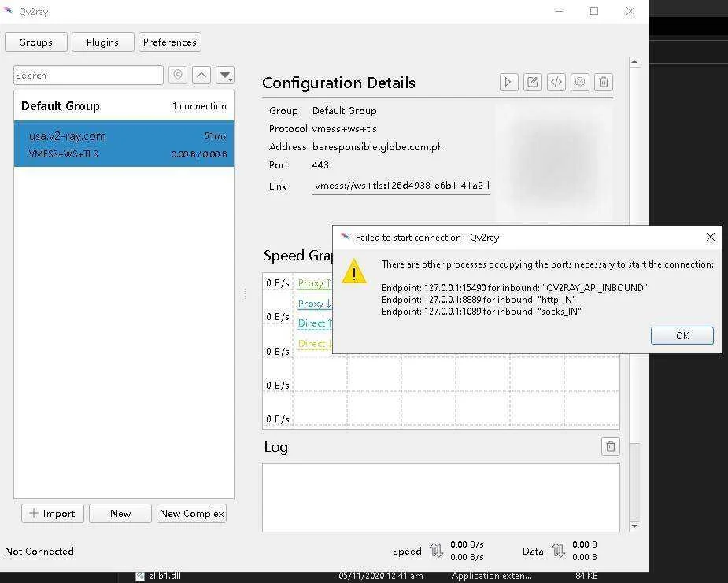Click the socks_IN endpoint 1089 line
The image size is (728, 583).
click(x=482, y=312)
